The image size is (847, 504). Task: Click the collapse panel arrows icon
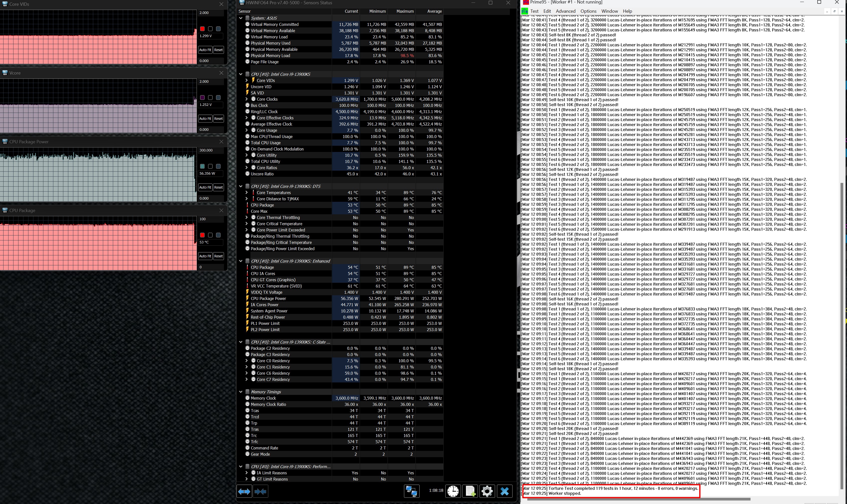[x=260, y=492]
